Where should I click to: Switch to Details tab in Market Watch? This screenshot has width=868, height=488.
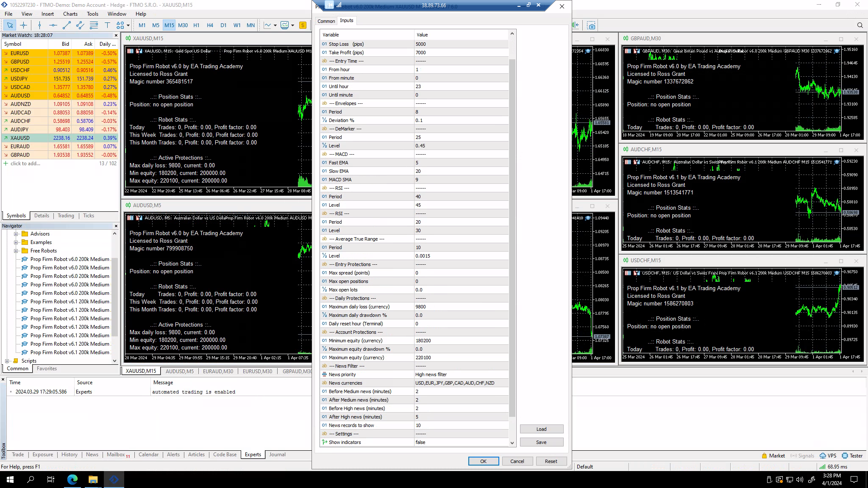click(42, 216)
